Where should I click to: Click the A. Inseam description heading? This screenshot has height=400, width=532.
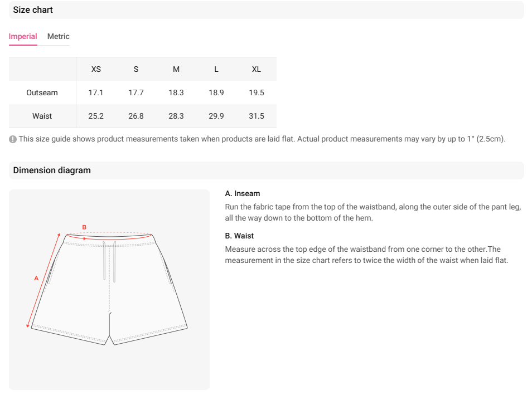(242, 193)
